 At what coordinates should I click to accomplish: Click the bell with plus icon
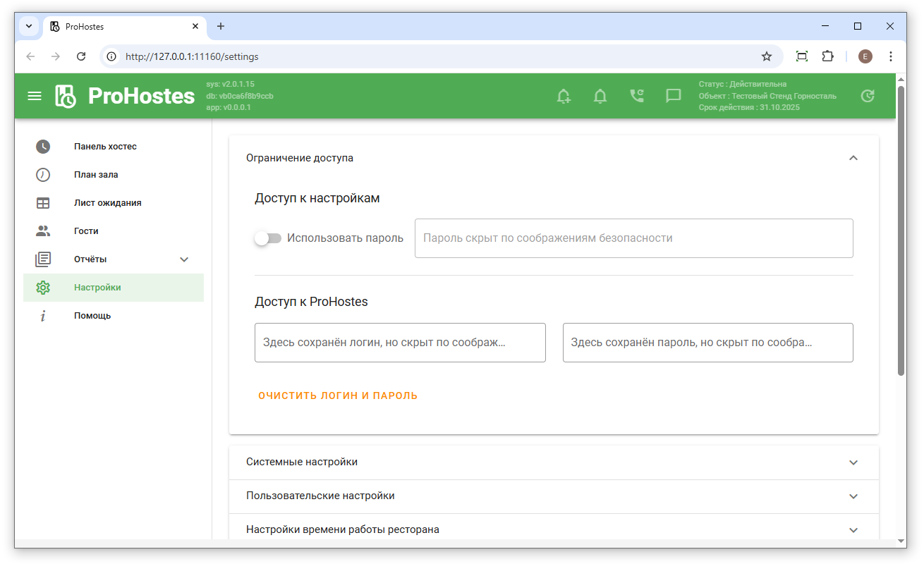coord(564,96)
